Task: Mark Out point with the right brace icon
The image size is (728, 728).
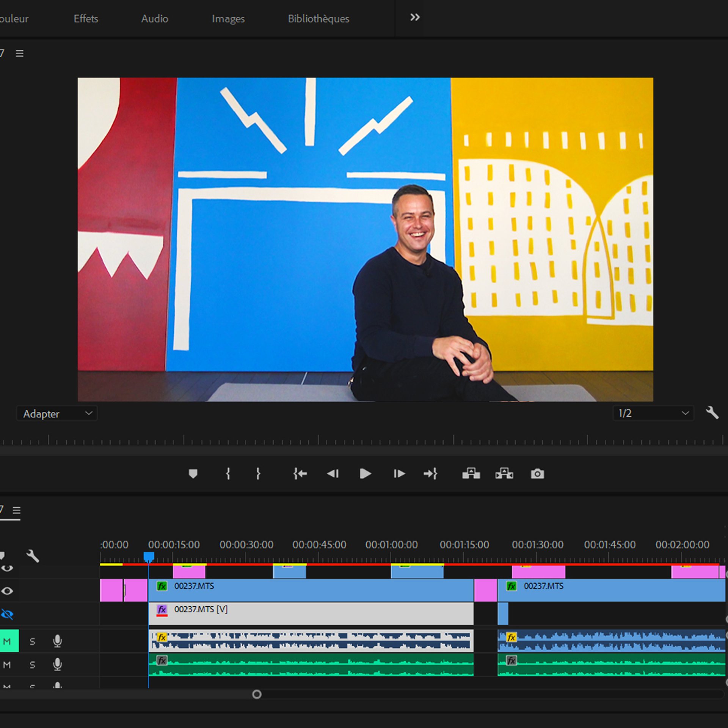Action: point(258,474)
